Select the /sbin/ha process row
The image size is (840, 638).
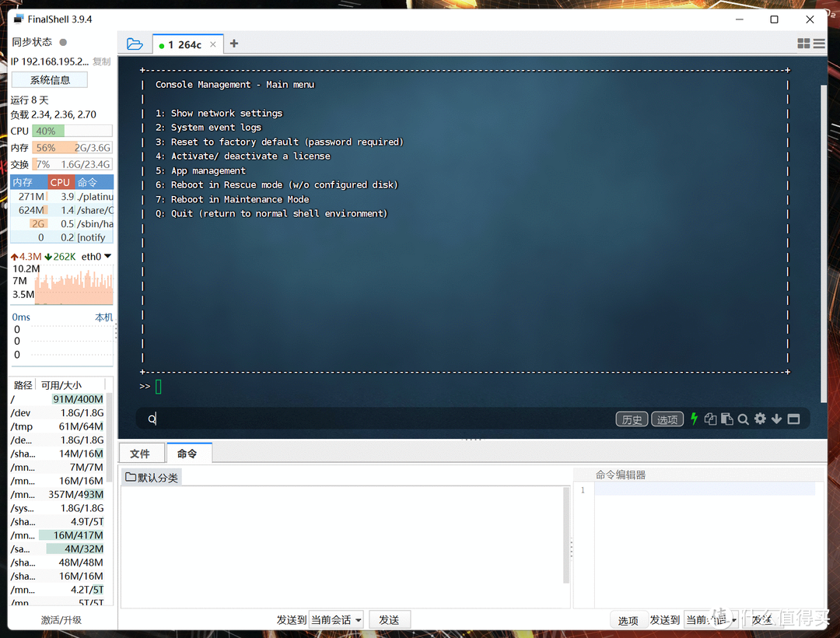click(62, 223)
